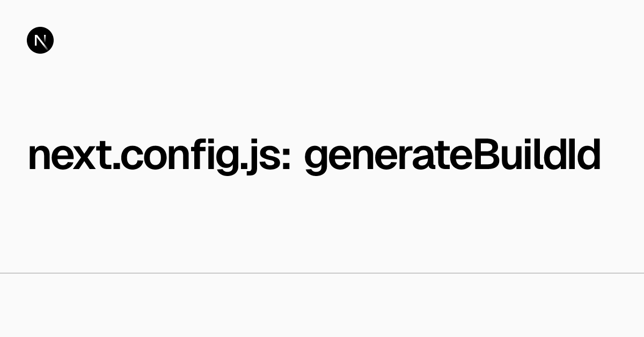Click the "Build" part of generateBuildId
This screenshot has height=337, width=644.
click(x=529, y=155)
